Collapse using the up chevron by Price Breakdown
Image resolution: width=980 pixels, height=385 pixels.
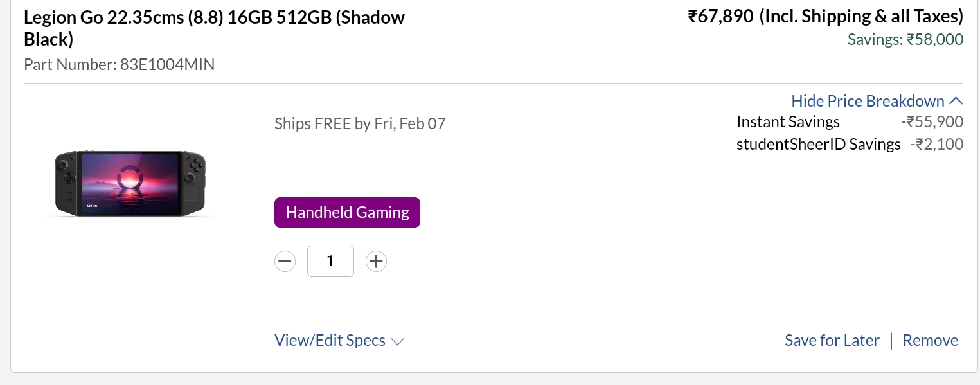click(956, 101)
